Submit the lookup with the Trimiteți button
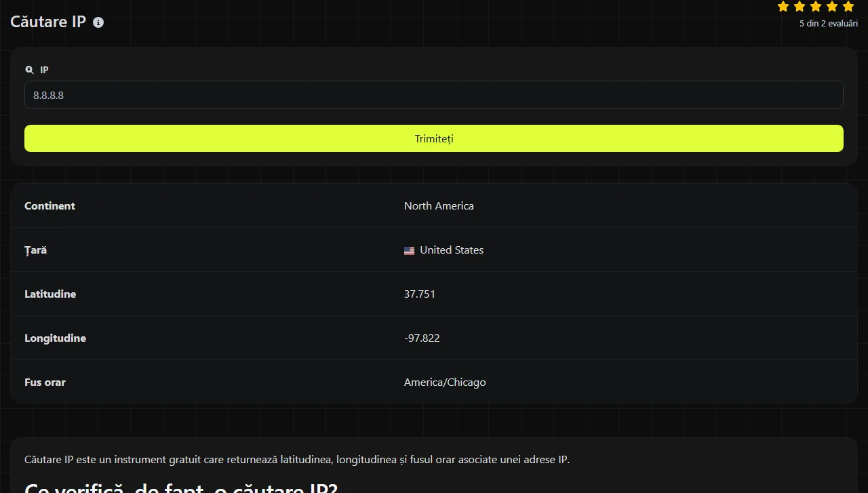The height and width of the screenshot is (493, 868). (434, 138)
